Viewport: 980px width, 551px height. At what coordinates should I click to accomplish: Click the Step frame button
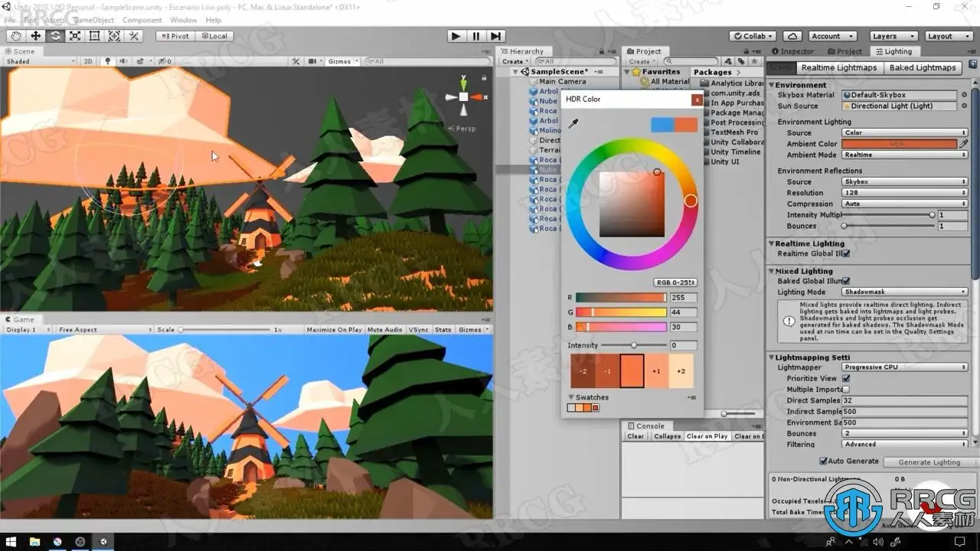point(496,36)
